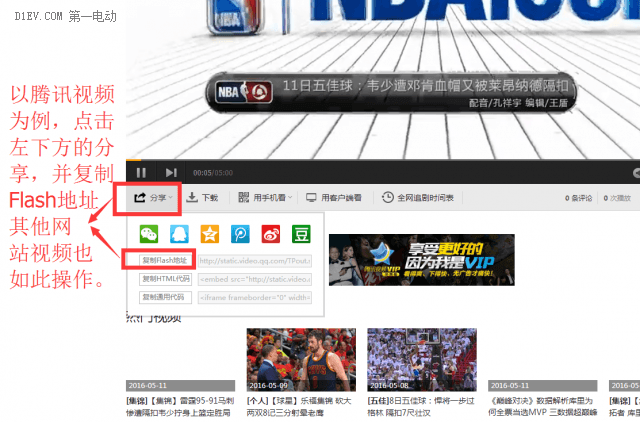Share to QQ via penguin icon
Viewport: 640px width, 422px height.
[179, 234]
